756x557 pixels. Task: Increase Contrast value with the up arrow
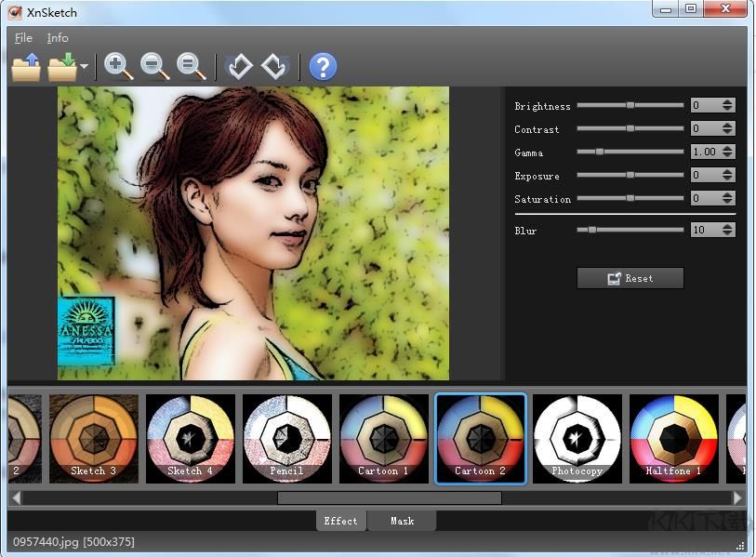coord(727,126)
